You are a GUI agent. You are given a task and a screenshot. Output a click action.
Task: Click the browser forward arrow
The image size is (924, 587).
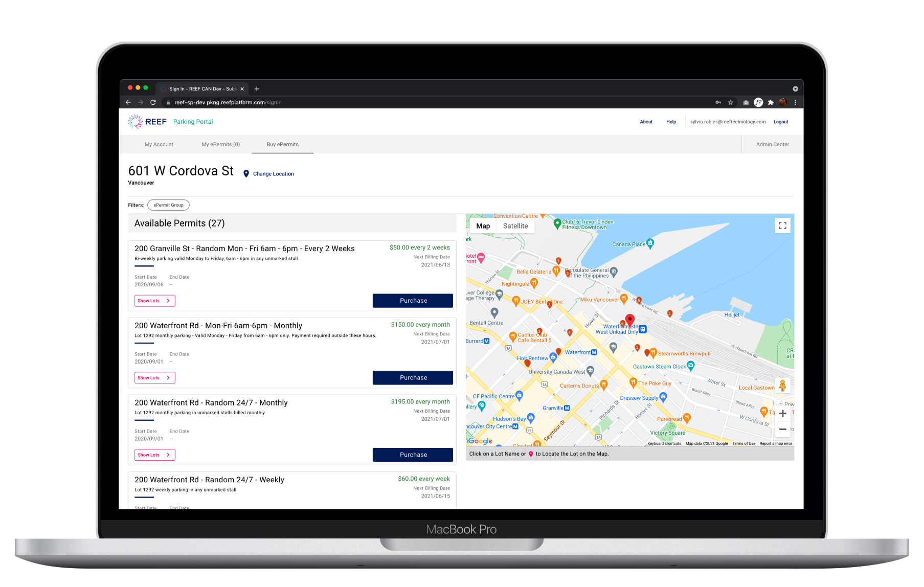[141, 102]
